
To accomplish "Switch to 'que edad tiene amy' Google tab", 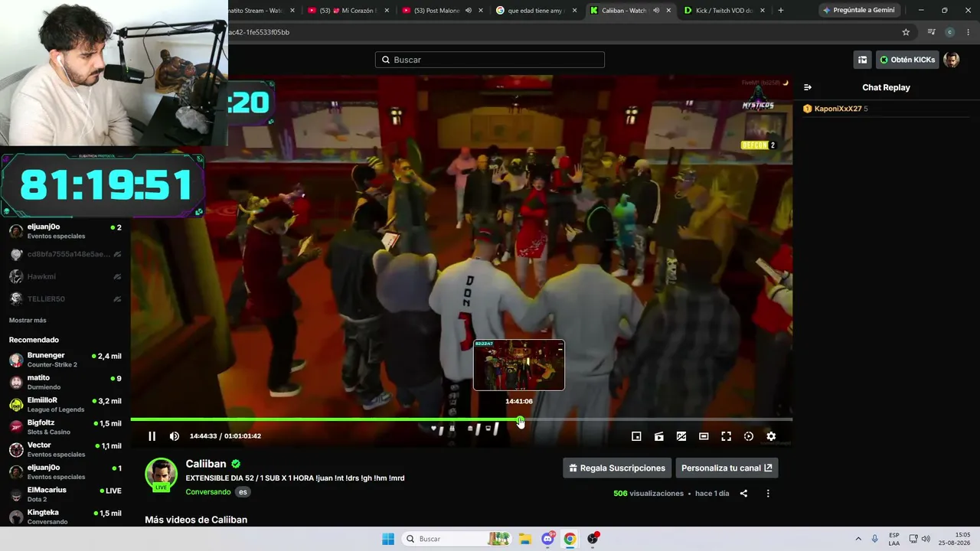I will click(537, 11).
